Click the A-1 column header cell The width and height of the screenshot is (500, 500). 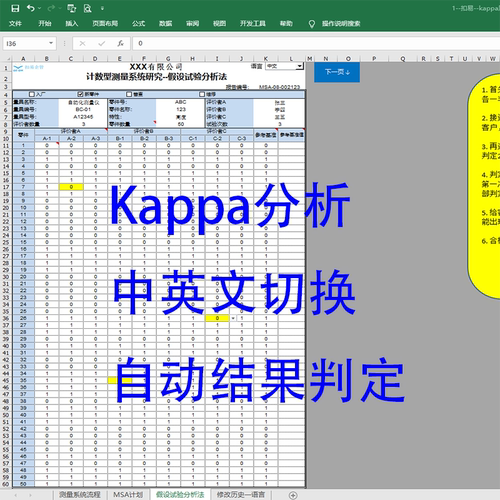tap(47, 138)
